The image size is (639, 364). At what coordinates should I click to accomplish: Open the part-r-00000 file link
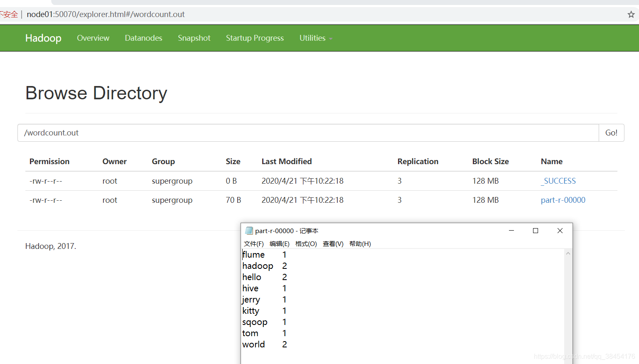coord(563,200)
